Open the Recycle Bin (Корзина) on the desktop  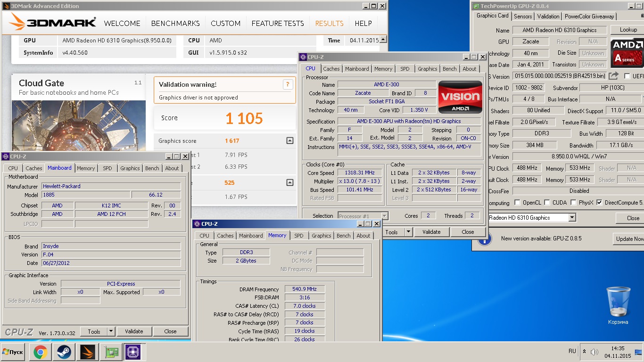tap(618, 305)
